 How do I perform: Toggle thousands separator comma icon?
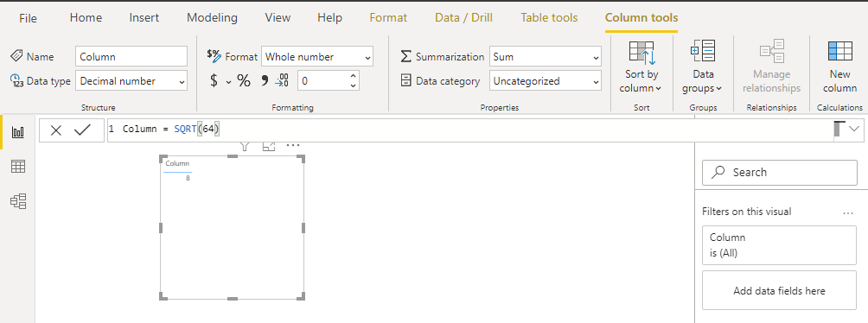coord(264,81)
